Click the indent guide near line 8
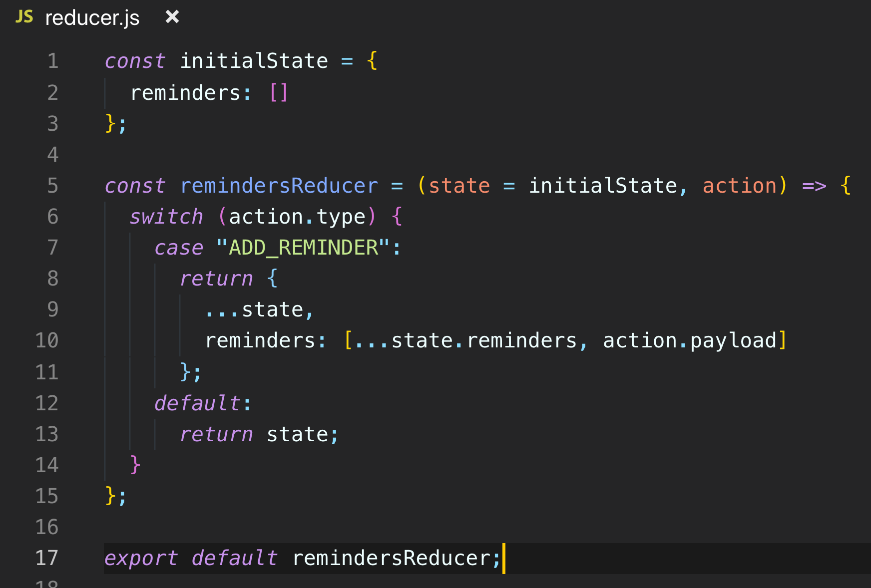 [x=154, y=278]
